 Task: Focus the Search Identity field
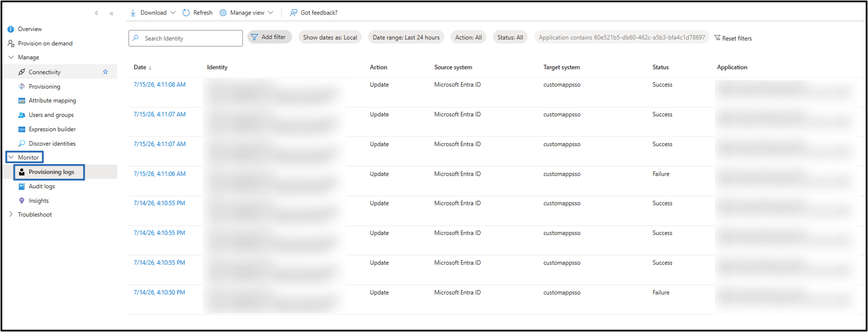pos(185,38)
